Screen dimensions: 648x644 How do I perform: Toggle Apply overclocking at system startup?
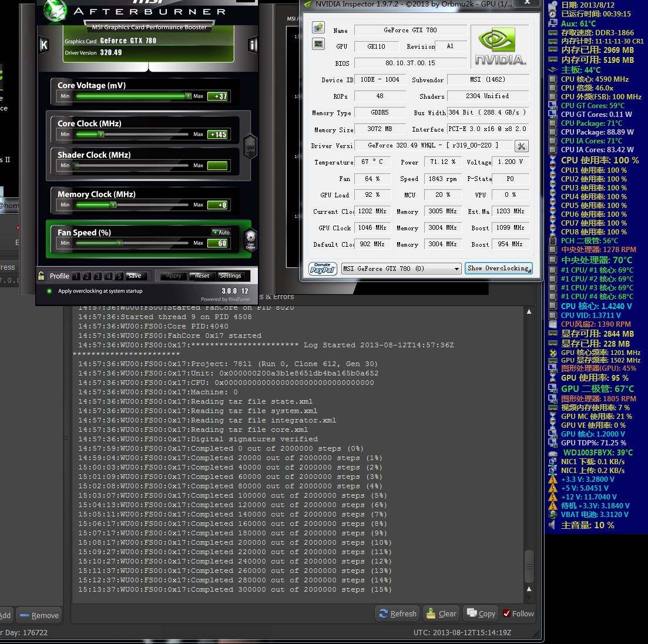(x=49, y=291)
